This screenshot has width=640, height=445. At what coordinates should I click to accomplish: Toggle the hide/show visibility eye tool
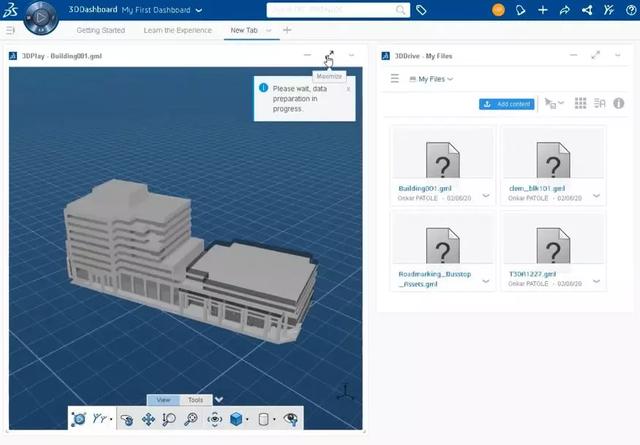[x=291, y=419]
